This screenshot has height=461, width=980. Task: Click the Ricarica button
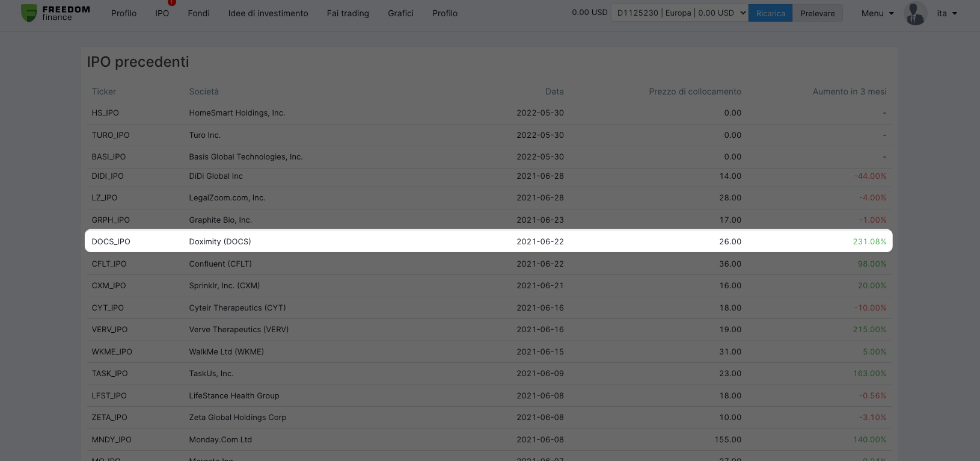point(770,13)
